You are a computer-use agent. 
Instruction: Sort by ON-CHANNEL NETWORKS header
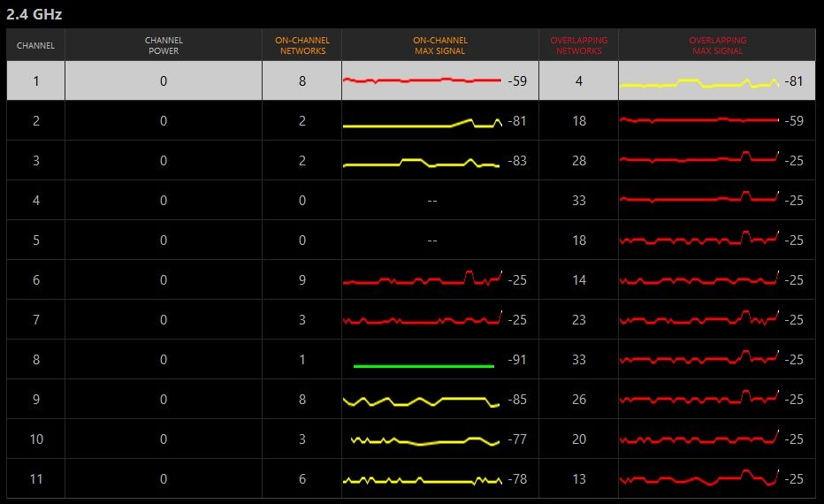point(301,45)
